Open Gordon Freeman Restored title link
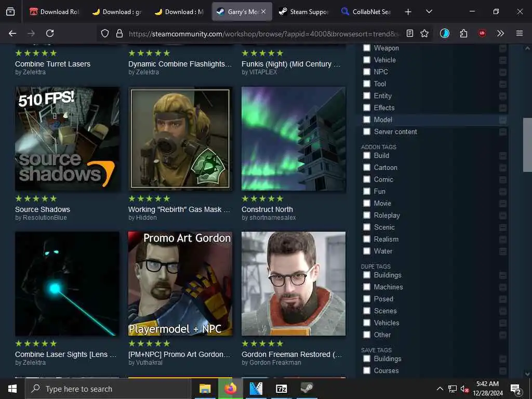The height and width of the screenshot is (399, 532). coord(292,354)
